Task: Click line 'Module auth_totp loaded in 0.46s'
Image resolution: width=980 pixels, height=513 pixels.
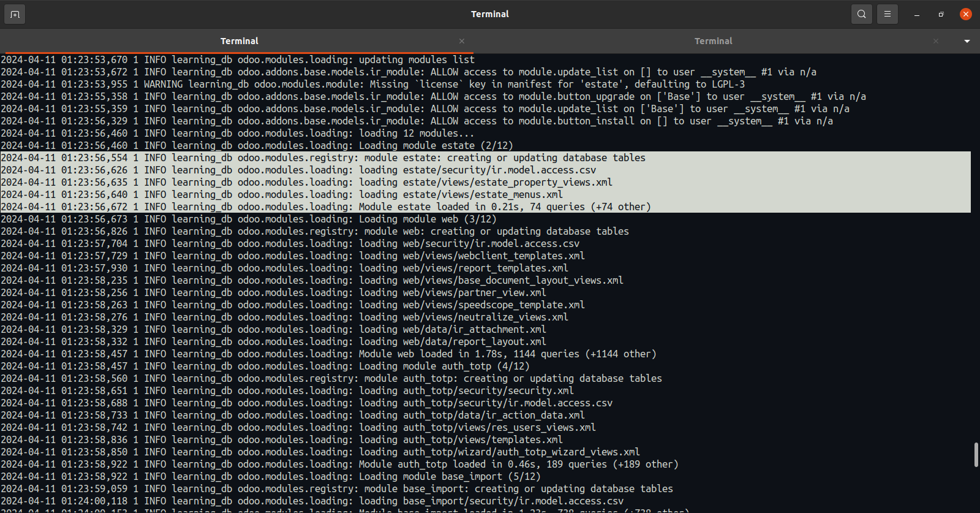Action: [x=340, y=464]
